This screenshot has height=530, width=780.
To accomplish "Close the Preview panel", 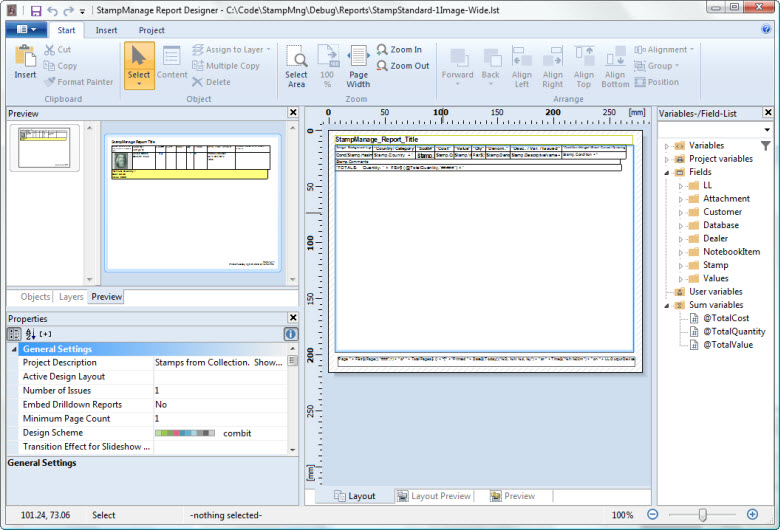I will click(293, 112).
